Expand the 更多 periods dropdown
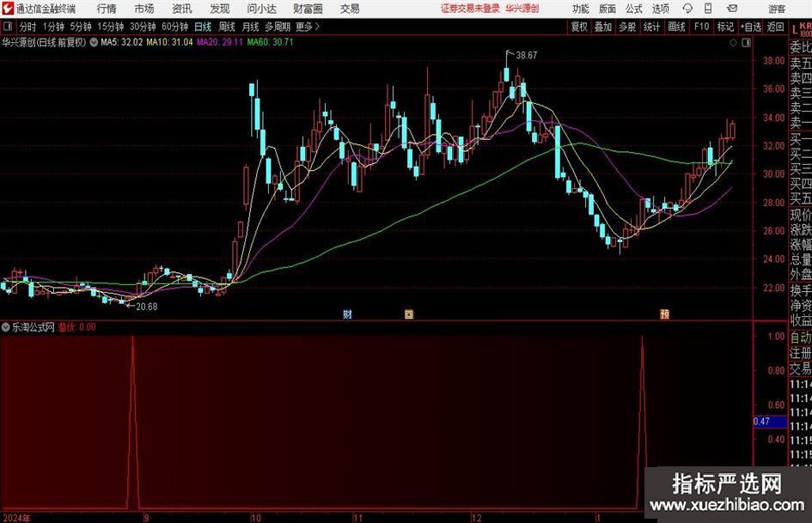The width and height of the screenshot is (812, 523). point(307,27)
